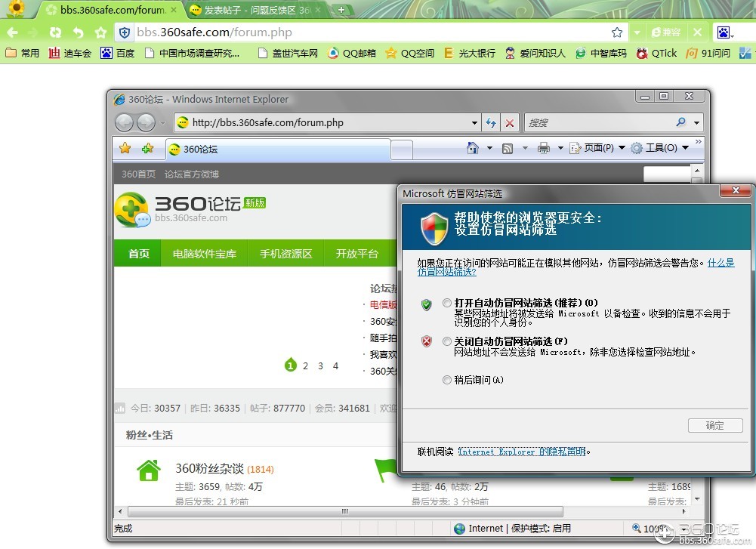Click the IE zoom magnifier icon in status bar
The width and height of the screenshot is (756, 549).
[x=637, y=529]
